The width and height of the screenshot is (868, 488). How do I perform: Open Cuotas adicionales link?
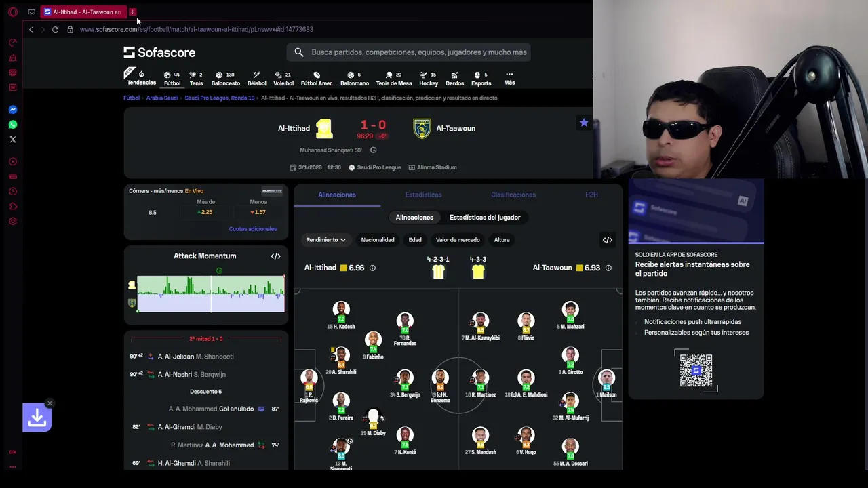click(x=253, y=229)
